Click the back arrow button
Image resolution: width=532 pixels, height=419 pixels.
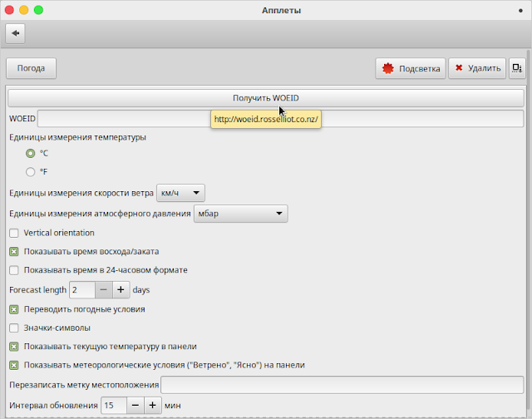click(x=15, y=33)
